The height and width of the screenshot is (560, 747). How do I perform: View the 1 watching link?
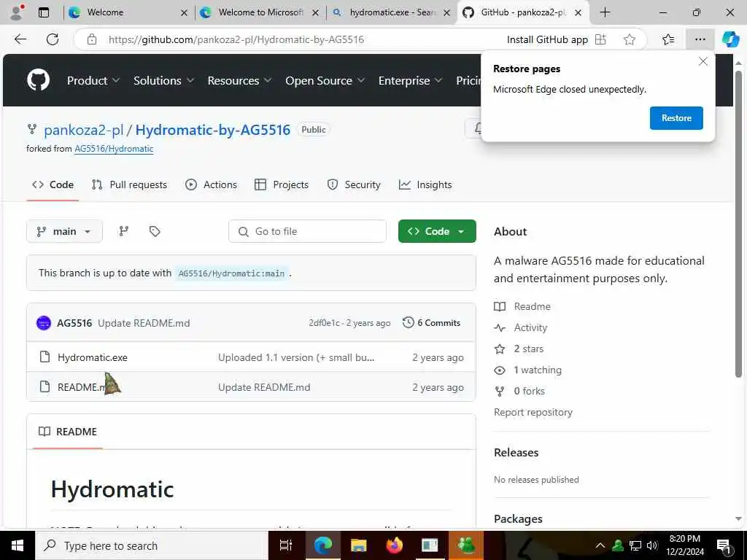coord(528,370)
